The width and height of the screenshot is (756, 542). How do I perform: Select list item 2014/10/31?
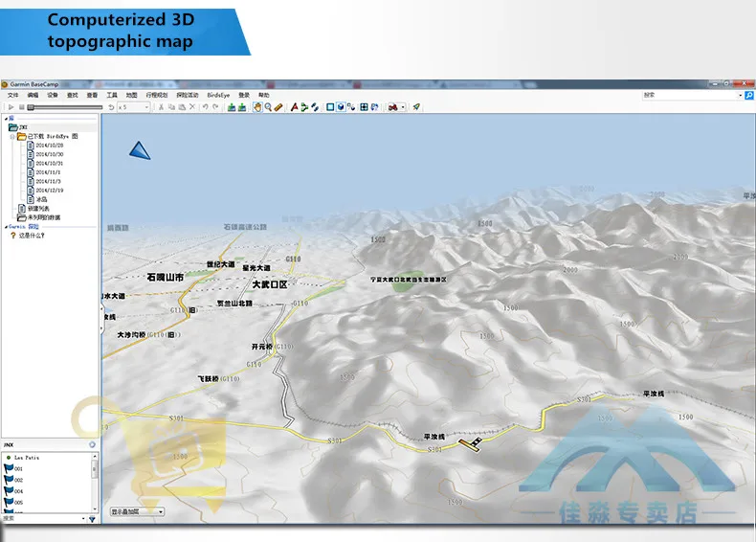point(45,163)
